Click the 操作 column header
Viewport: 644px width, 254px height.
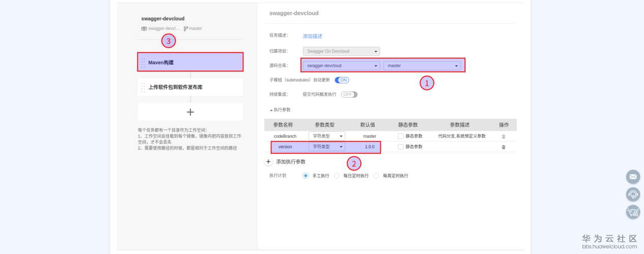504,125
